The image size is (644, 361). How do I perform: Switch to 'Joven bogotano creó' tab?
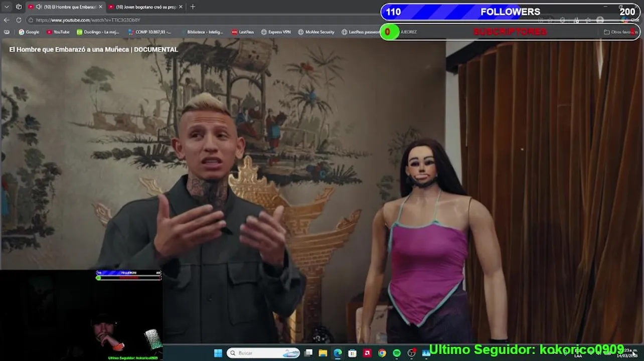click(x=145, y=7)
